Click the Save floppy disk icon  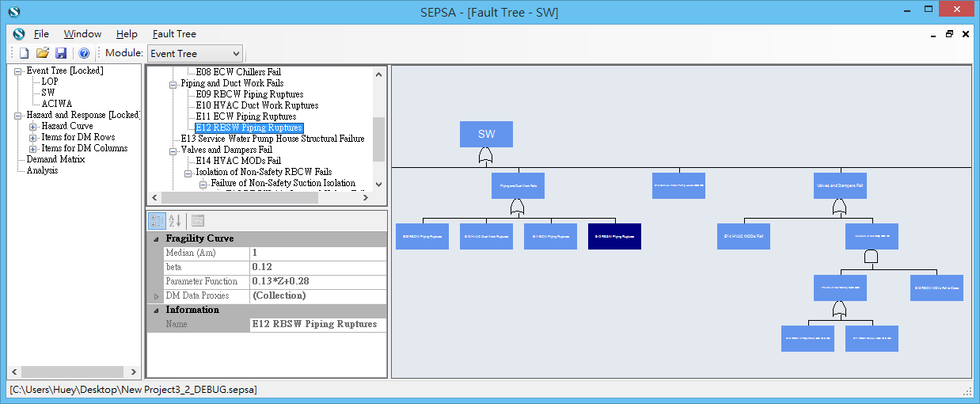62,53
